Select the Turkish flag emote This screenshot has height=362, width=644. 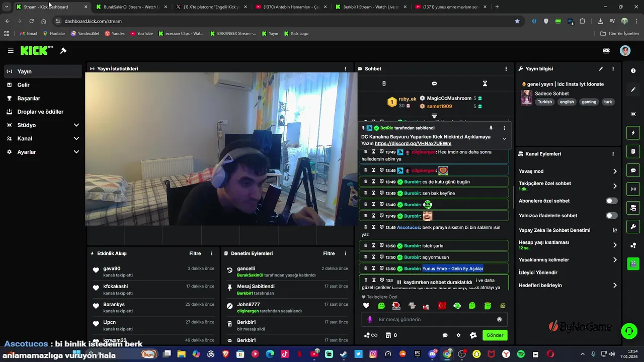[442, 306]
